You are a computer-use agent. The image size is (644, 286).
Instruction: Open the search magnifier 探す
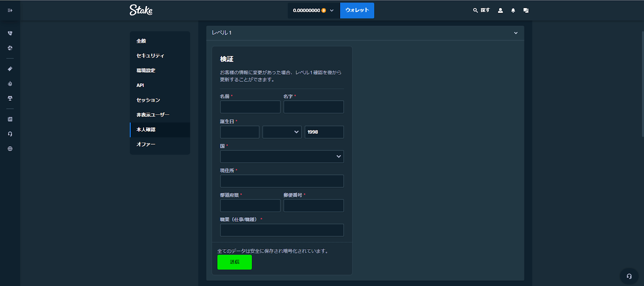481,10
